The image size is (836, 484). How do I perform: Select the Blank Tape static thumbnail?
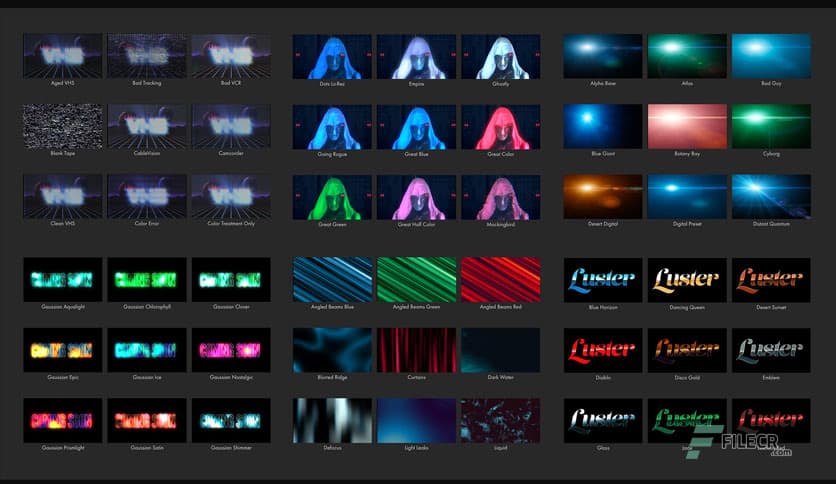62,126
